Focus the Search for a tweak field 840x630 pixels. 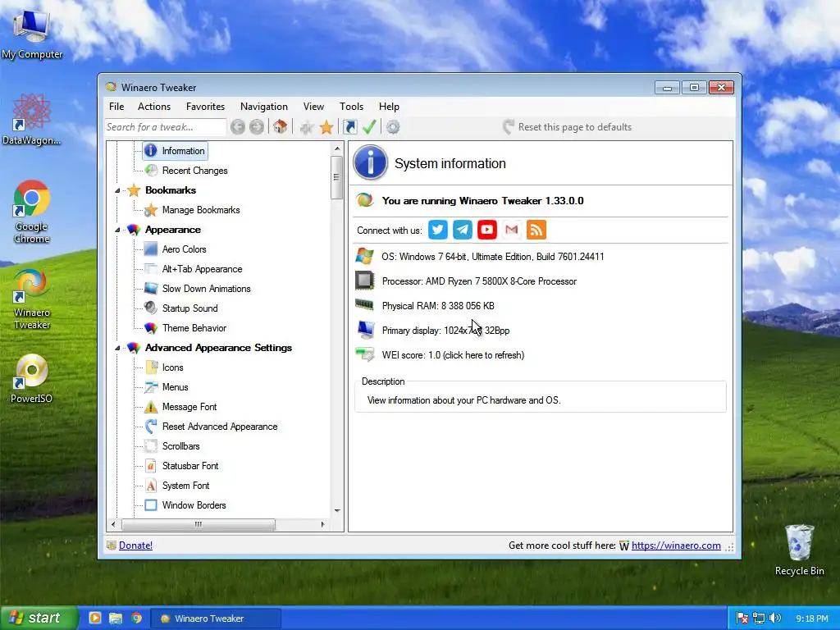tap(165, 127)
